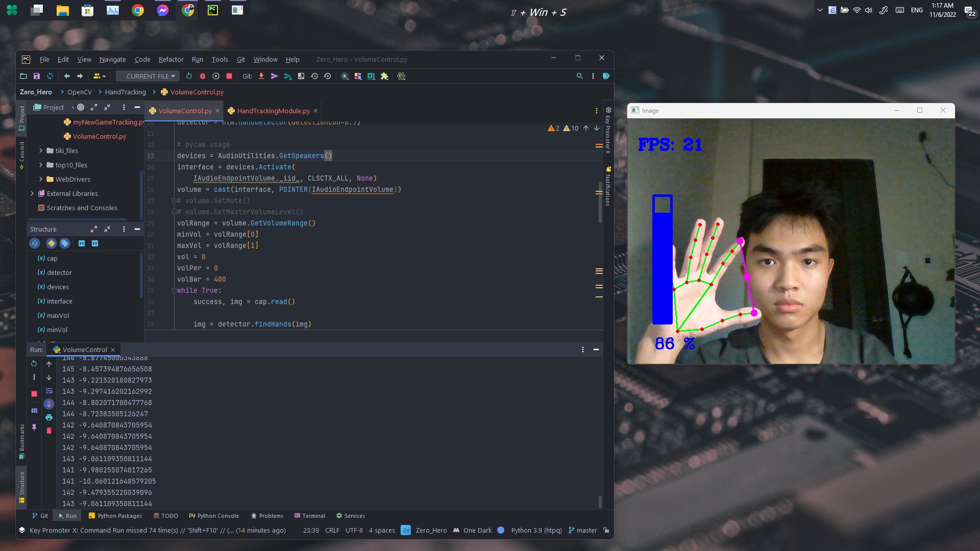Open Chrome from the taskbar
This screenshot has height=551, width=980.
138,10
